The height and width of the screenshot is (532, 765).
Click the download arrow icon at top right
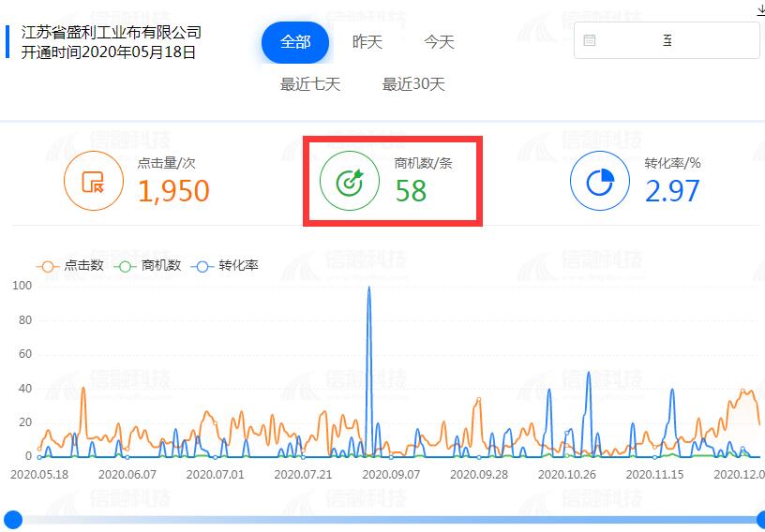(759, 9)
